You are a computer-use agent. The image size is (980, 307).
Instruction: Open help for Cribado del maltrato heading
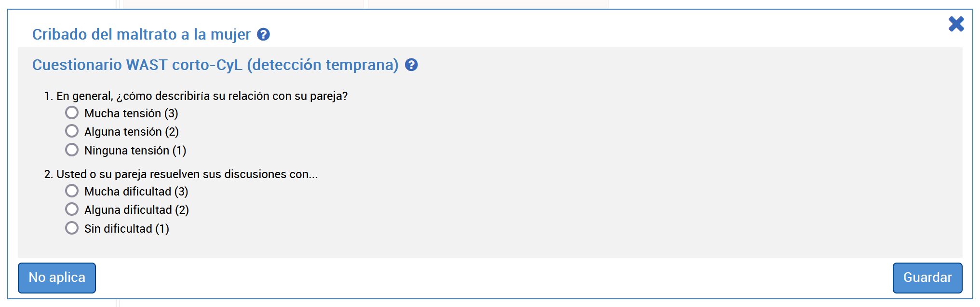pyautogui.click(x=263, y=35)
